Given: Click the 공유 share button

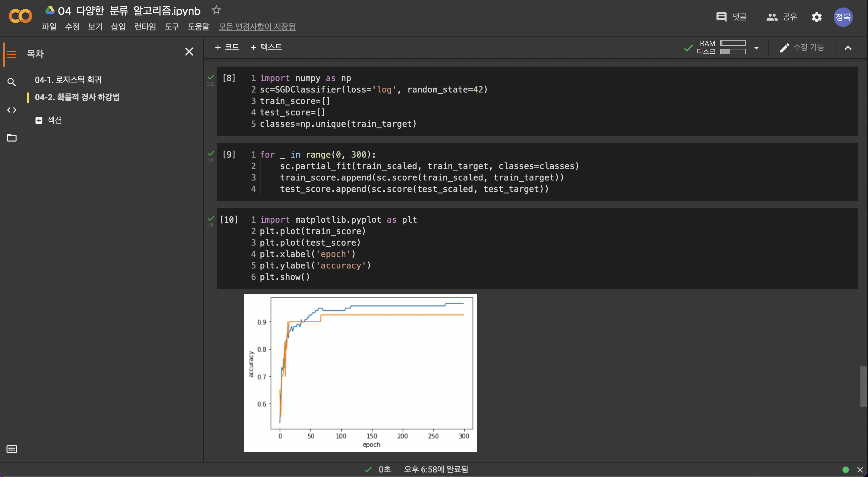Looking at the screenshot, I should click(x=782, y=17).
